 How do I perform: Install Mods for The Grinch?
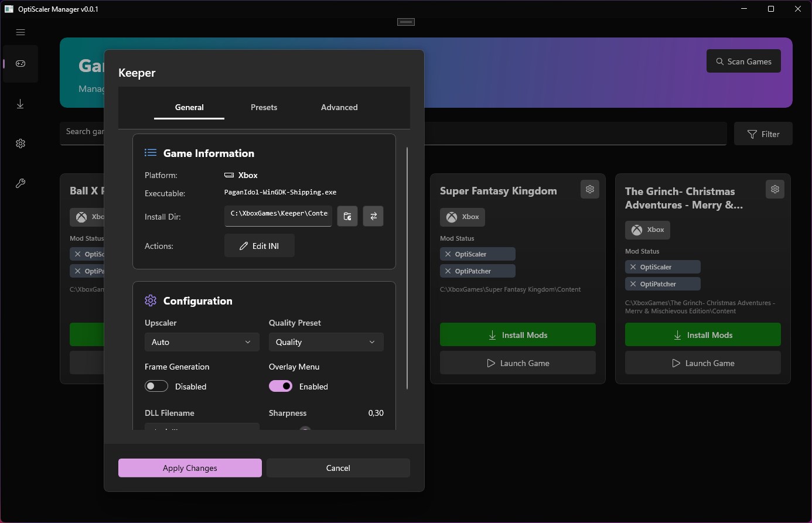click(703, 335)
